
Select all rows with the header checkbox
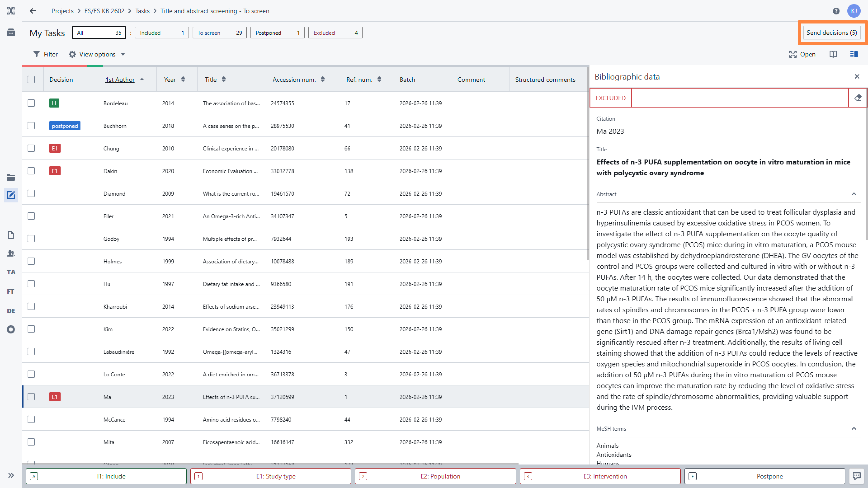[31, 80]
